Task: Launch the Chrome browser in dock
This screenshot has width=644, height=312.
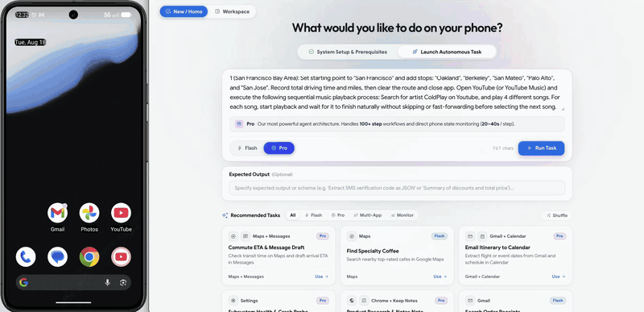Action: click(89, 257)
